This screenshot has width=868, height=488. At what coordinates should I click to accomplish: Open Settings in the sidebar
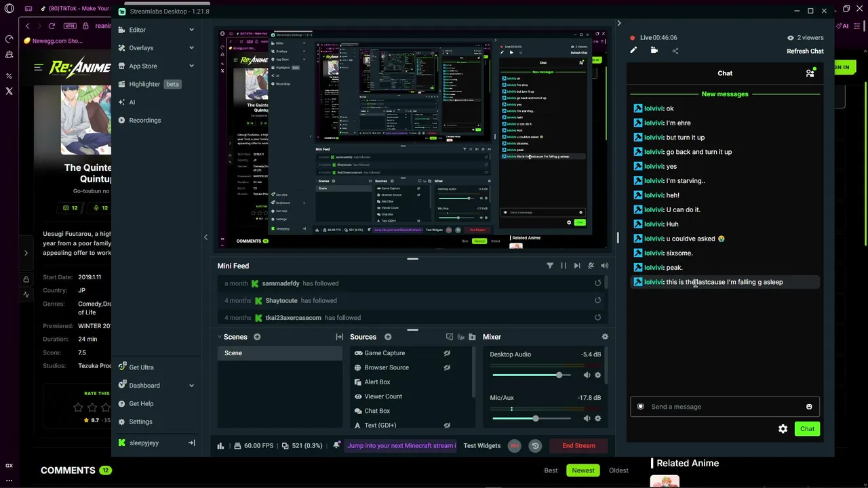tap(140, 422)
